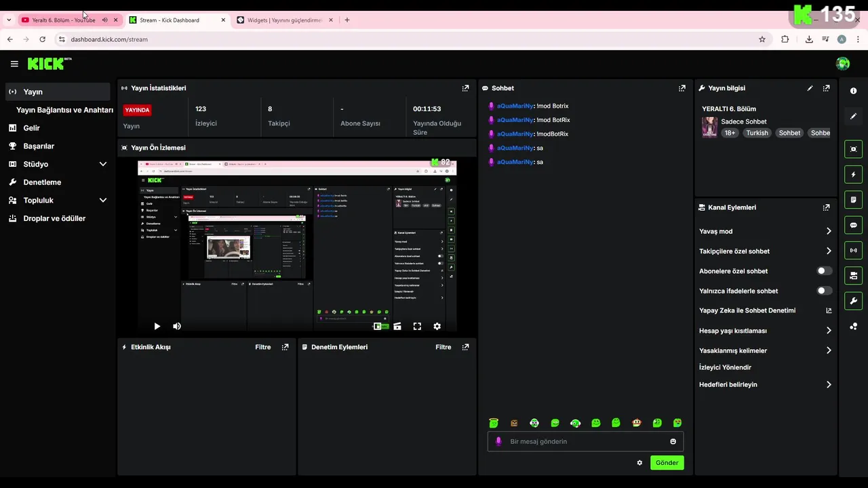Toggle the document moderation log icon in sidebar
The image size is (868, 488).
[x=853, y=200]
